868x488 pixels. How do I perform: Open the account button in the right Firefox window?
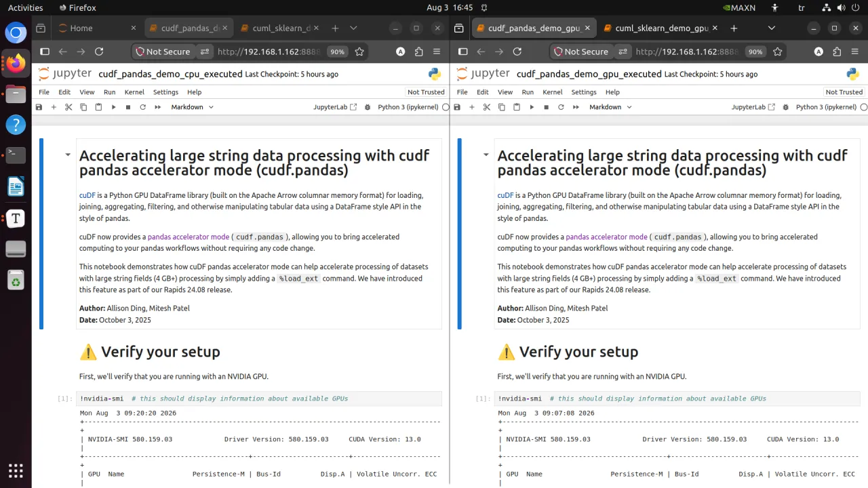pyautogui.click(x=818, y=52)
